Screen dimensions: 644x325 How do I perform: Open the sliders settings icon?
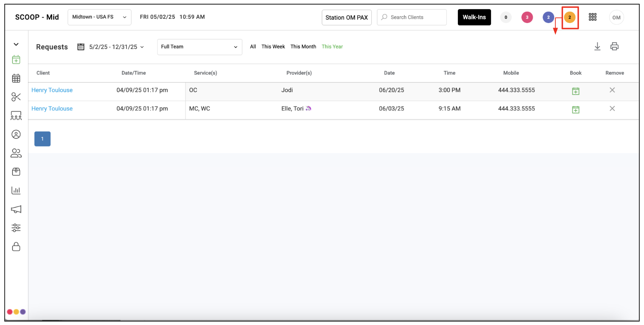16,228
